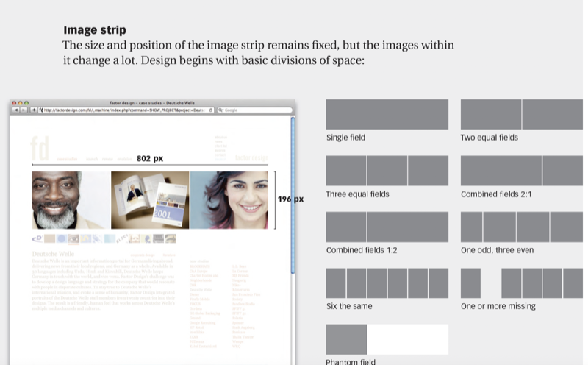Viewport: 588px width, 365px height.
Task: Click the fd favicon in address bar
Action: coord(41,110)
